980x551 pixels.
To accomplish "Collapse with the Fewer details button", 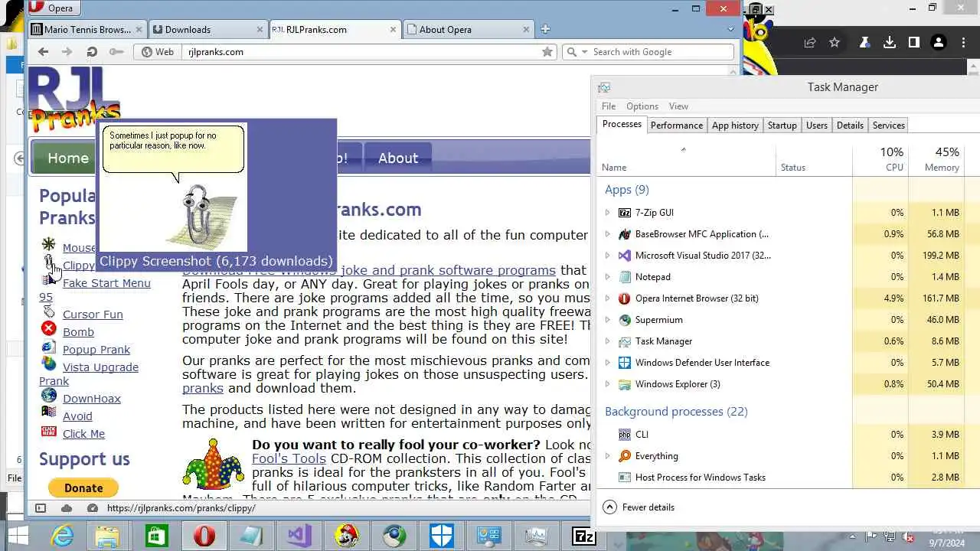I will (639, 507).
